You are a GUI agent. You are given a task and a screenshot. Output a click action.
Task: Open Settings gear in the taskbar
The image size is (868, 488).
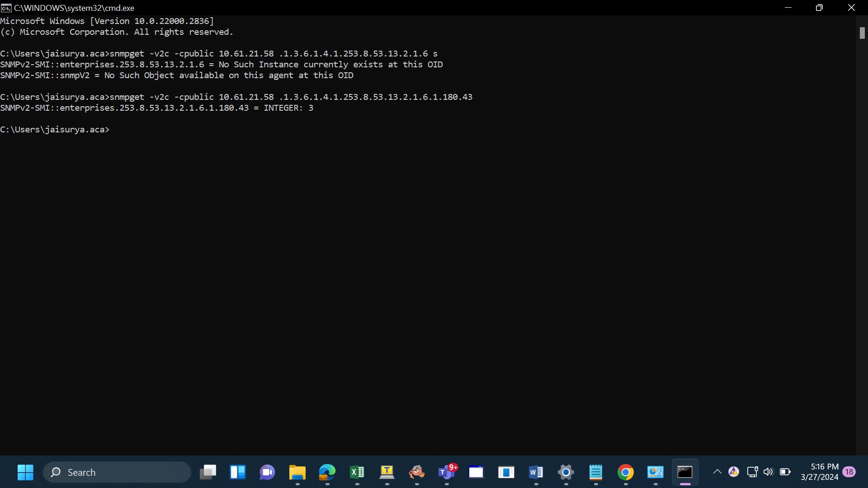(x=566, y=472)
